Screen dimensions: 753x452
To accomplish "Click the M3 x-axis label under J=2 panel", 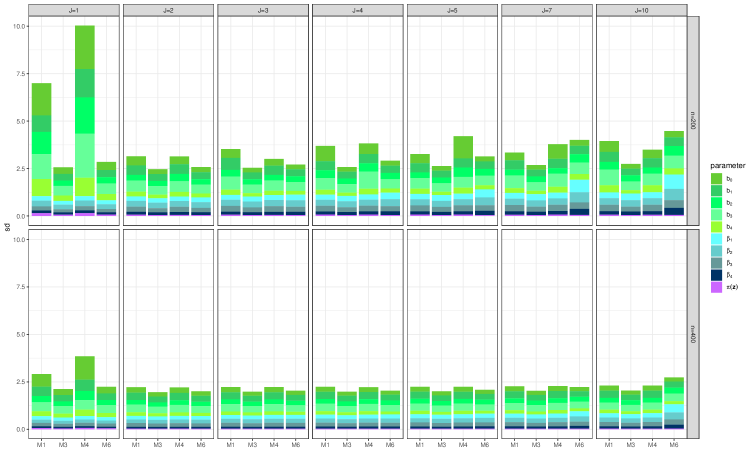I will 158,445.
